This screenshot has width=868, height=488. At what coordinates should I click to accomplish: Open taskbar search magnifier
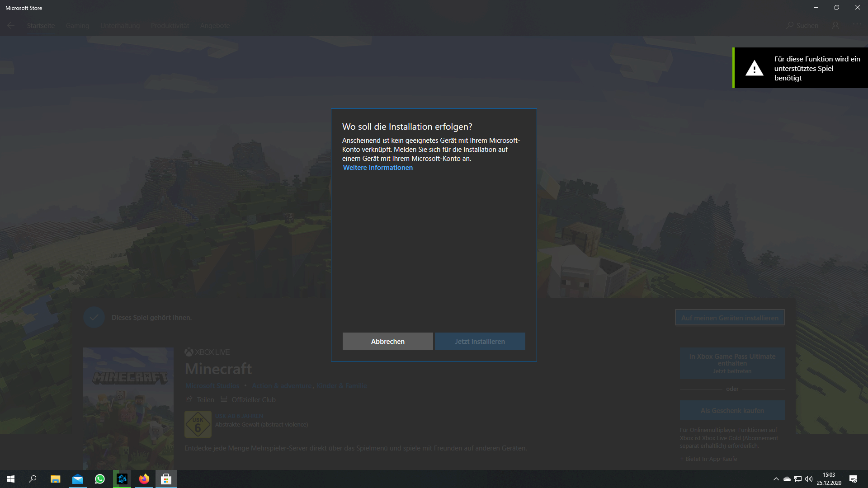point(33,479)
